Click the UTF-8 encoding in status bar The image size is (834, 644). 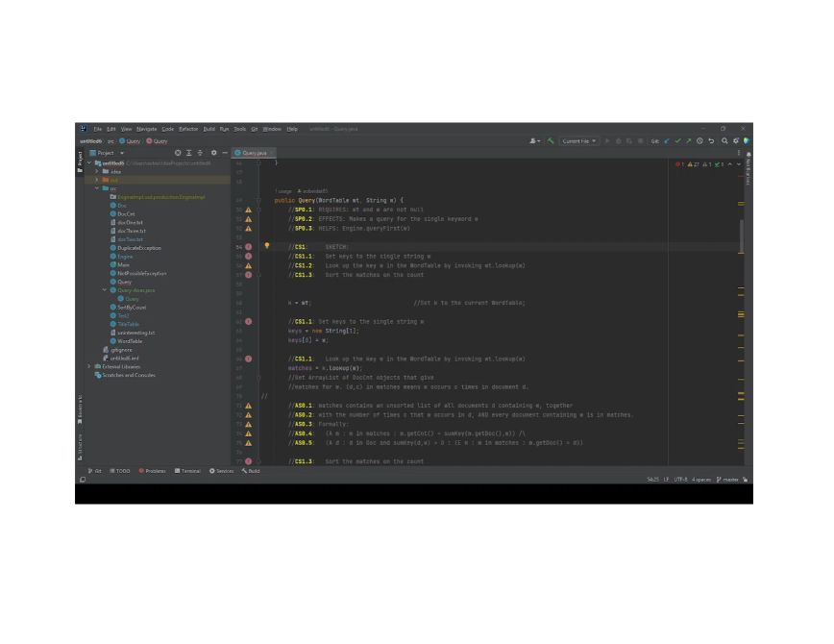681,480
